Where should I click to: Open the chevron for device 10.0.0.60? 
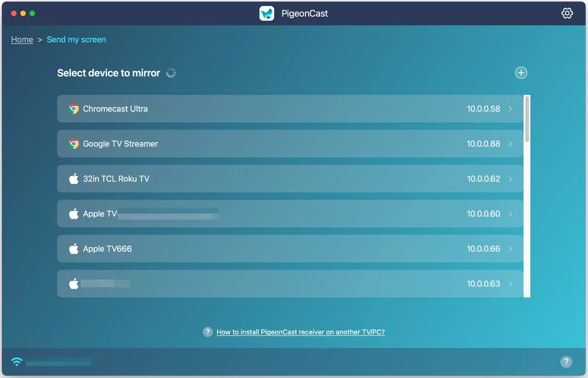510,214
